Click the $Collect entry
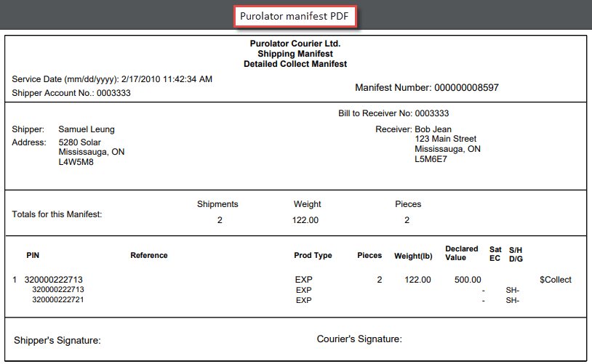This screenshot has height=364, width=592. [556, 280]
